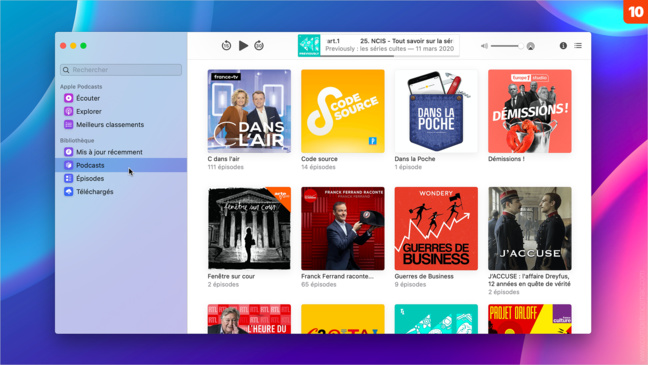
Task: Open the Dans la Poche cover
Action: tap(436, 111)
